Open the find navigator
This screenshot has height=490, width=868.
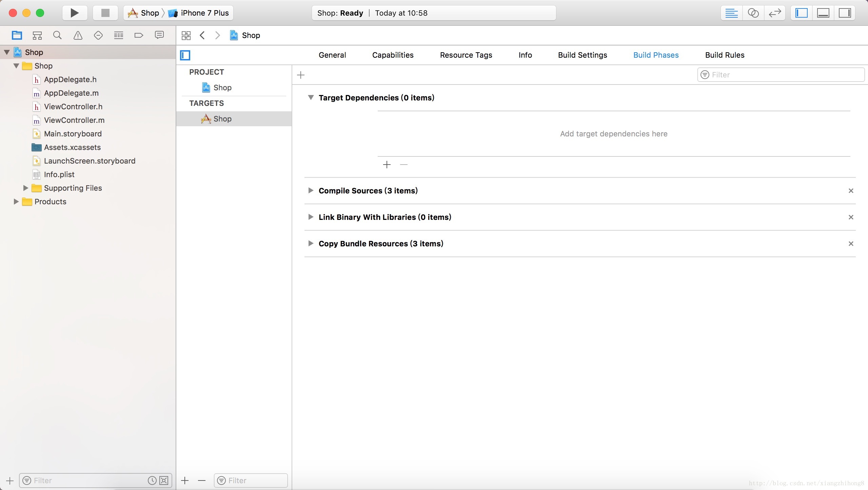pyautogui.click(x=57, y=35)
